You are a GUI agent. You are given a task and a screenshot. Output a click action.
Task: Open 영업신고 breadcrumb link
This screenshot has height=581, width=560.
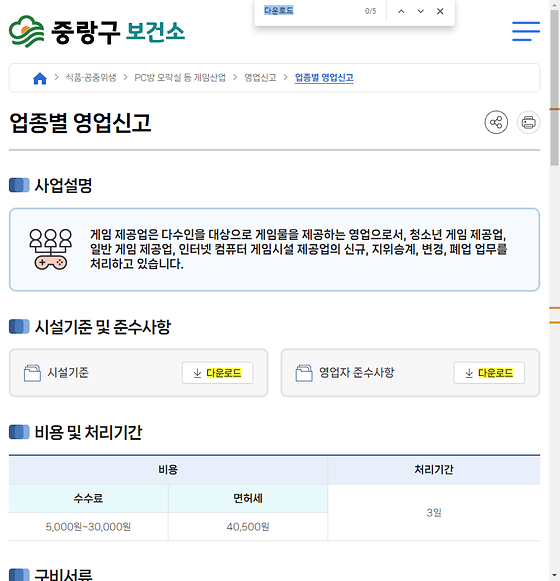260,78
